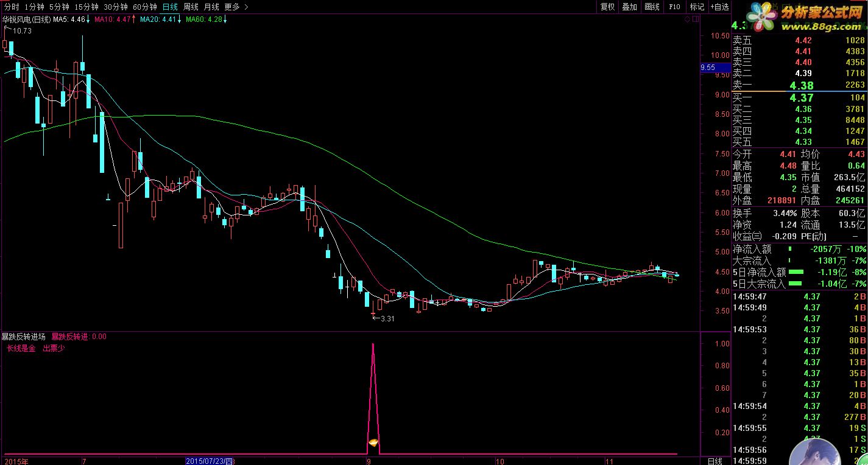Click the 华锐风电(日线) chart title

26,19
